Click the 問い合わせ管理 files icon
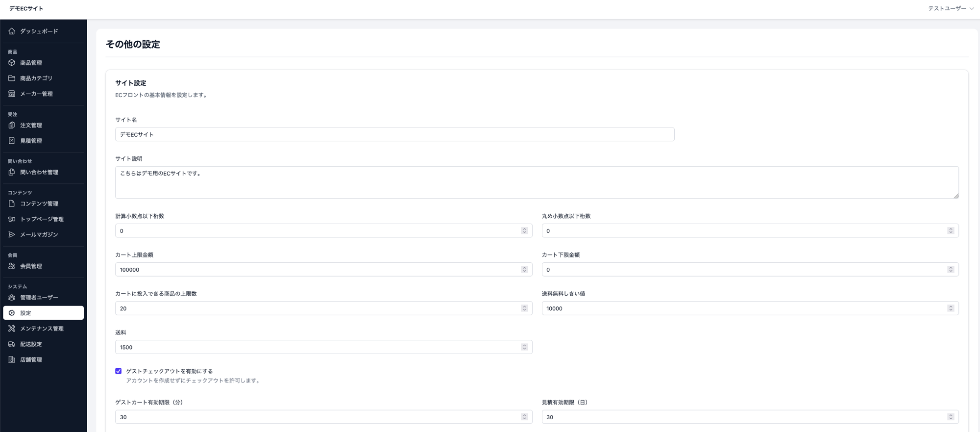Image resolution: width=980 pixels, height=432 pixels. [x=12, y=172]
